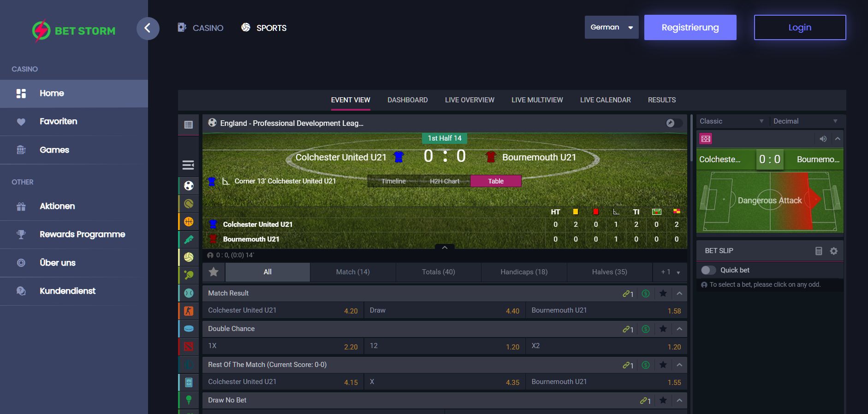
Task: Click the Registrierung button
Action: (x=690, y=27)
